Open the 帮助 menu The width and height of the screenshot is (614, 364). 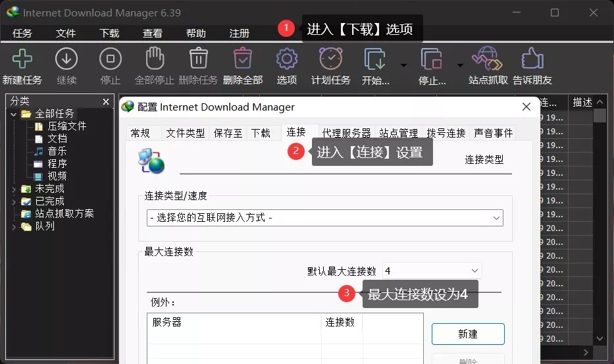pyautogui.click(x=196, y=34)
